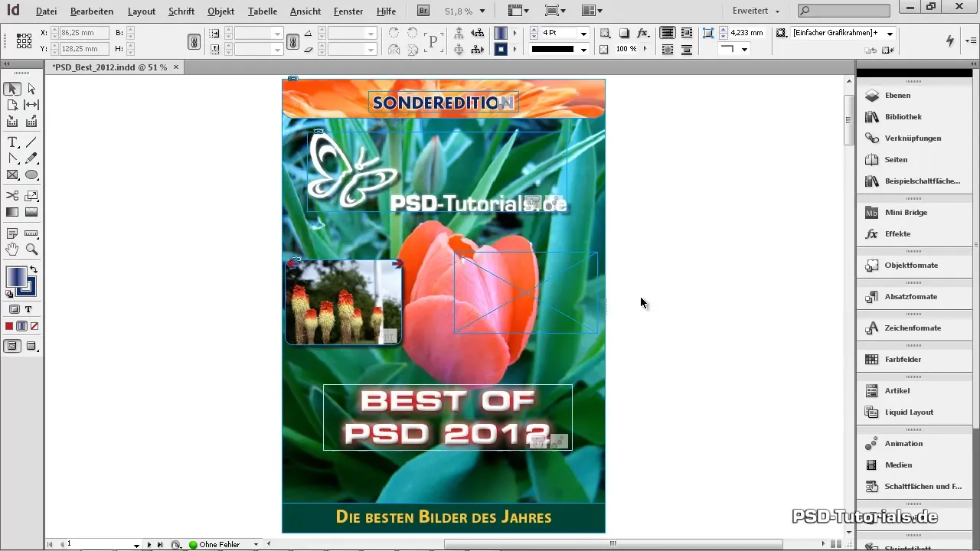The width and height of the screenshot is (980, 551).
Task: Click the drop shadow icon in the control bar
Action: click(624, 34)
